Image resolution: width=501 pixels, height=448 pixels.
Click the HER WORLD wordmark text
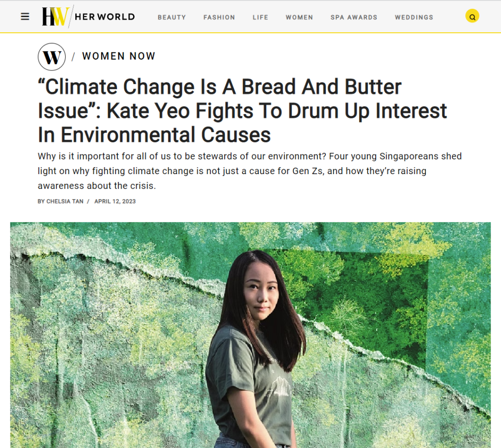(105, 17)
